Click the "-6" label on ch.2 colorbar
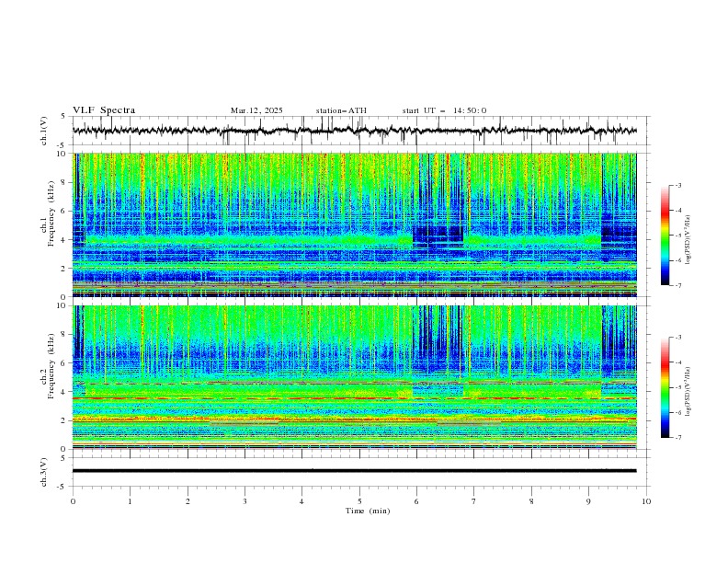The width and height of the screenshot is (728, 563). 677,412
